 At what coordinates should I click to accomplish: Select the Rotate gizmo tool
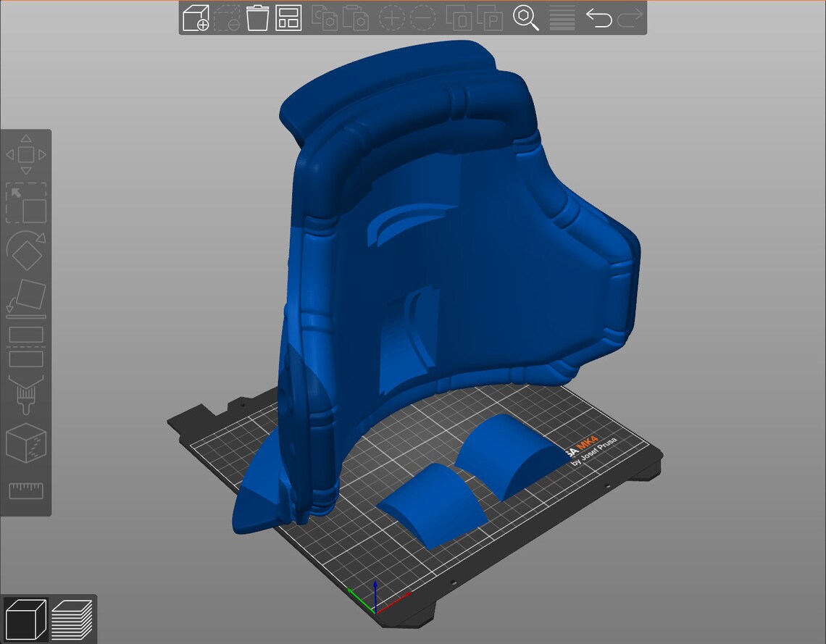26,251
